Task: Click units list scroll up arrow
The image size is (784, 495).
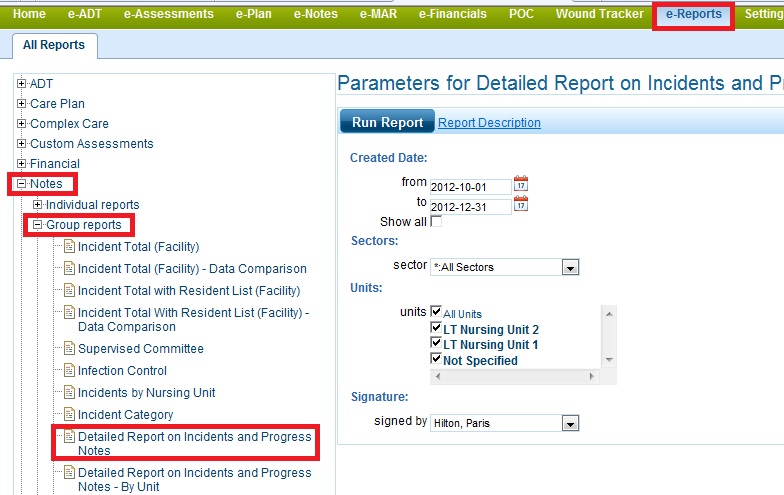Action: [x=608, y=314]
